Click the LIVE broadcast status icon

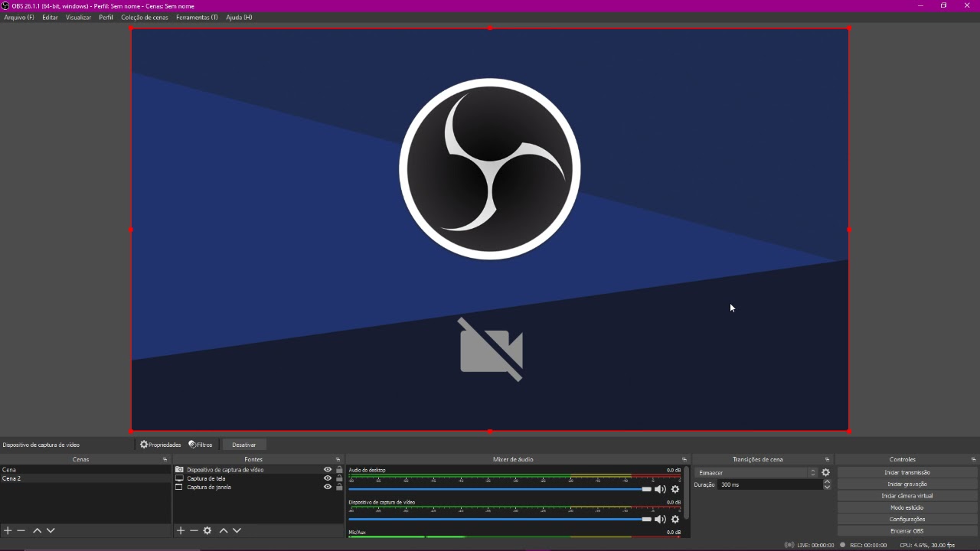click(789, 545)
